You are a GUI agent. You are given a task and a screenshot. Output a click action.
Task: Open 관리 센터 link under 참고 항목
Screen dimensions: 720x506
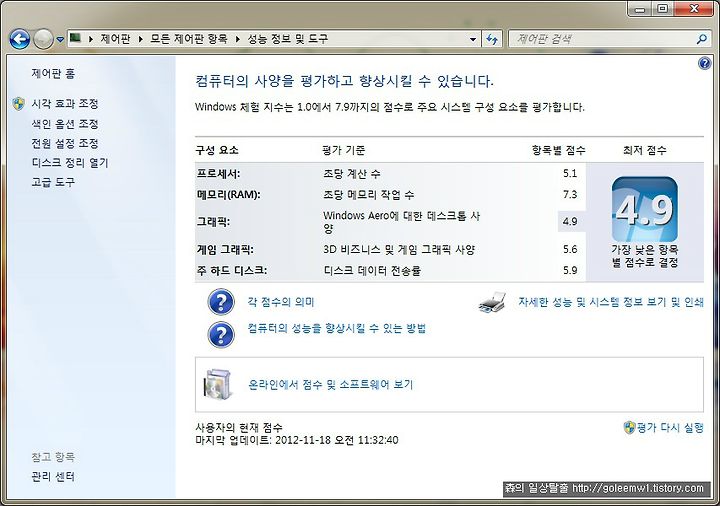click(53, 477)
